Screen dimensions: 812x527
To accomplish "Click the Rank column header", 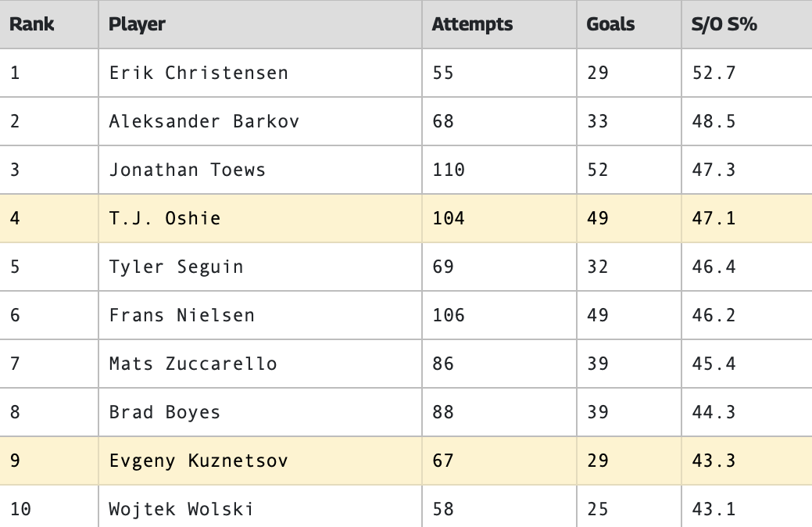I will click(x=32, y=24).
